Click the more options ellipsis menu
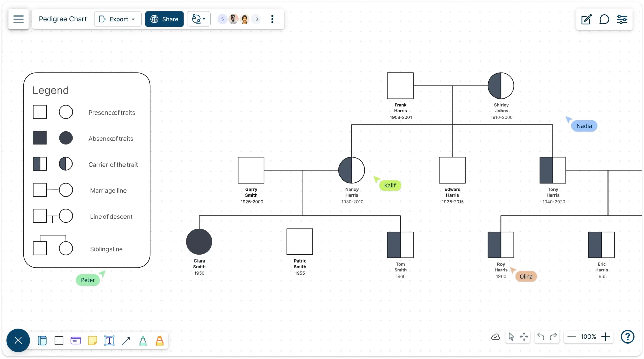The height and width of the screenshot is (359, 644). 272,19
